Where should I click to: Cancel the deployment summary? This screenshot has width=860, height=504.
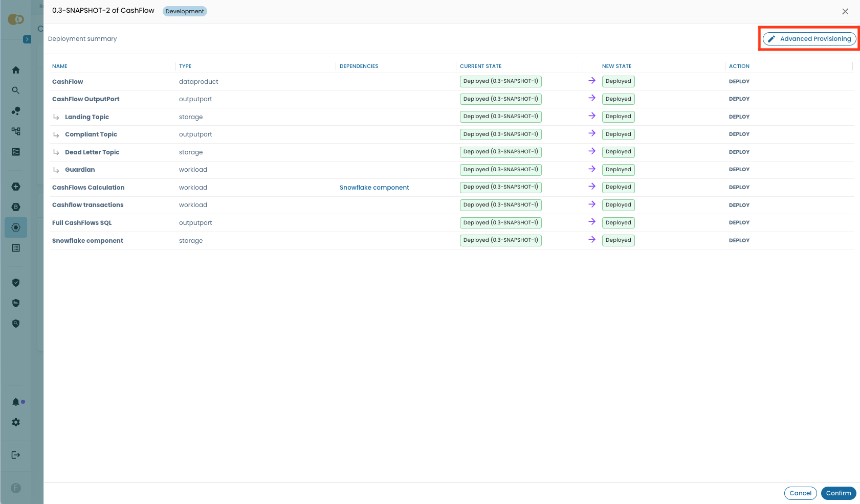click(x=800, y=493)
